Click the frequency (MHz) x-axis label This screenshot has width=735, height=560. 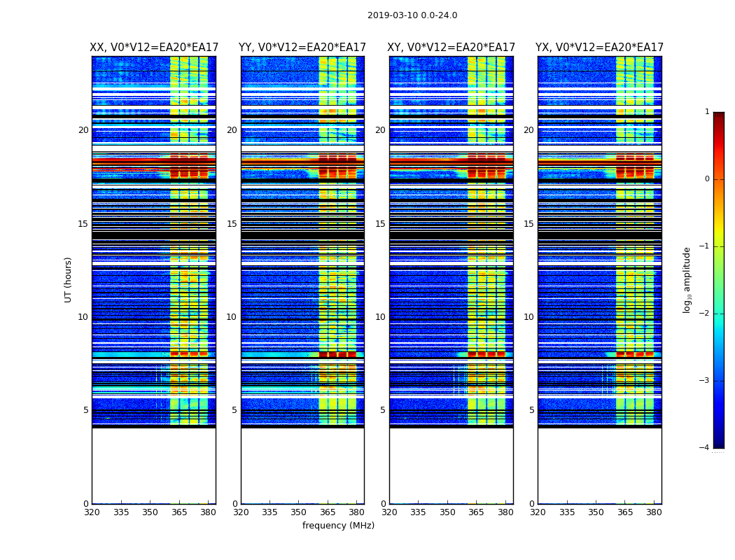click(x=338, y=526)
